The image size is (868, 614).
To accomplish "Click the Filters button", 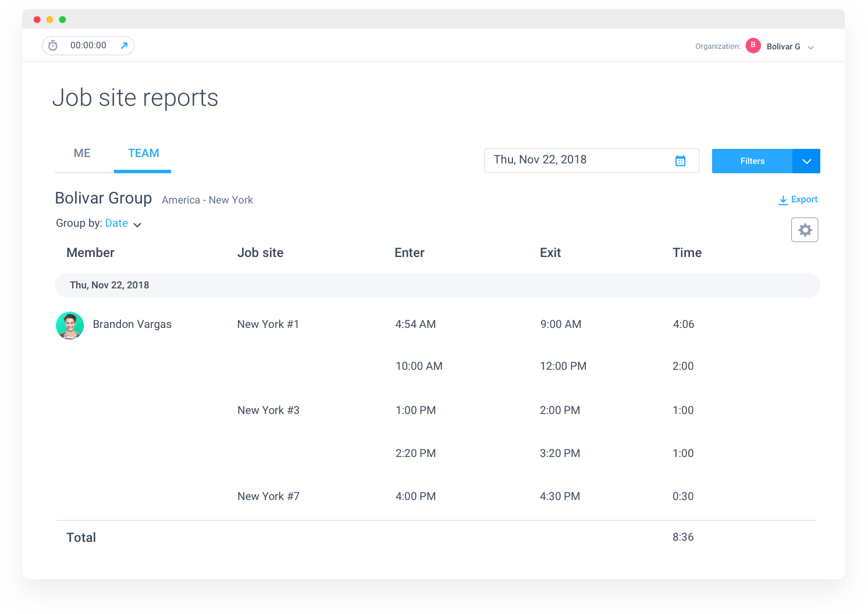I will pos(752,161).
